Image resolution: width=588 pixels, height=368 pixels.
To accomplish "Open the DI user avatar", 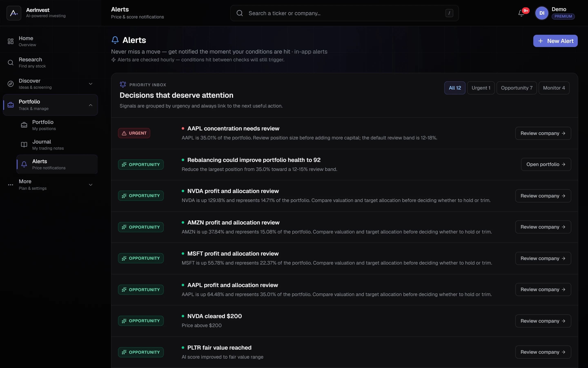I will point(542,13).
